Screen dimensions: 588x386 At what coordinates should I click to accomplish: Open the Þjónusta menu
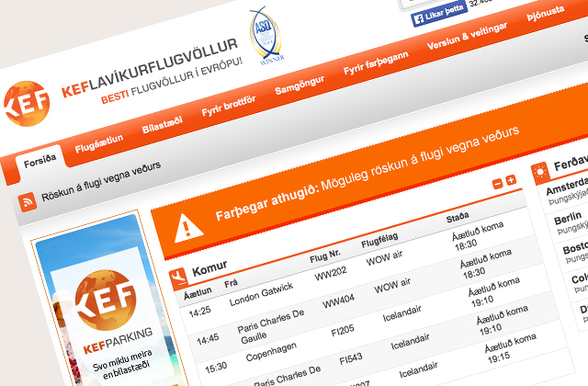[x=545, y=13]
